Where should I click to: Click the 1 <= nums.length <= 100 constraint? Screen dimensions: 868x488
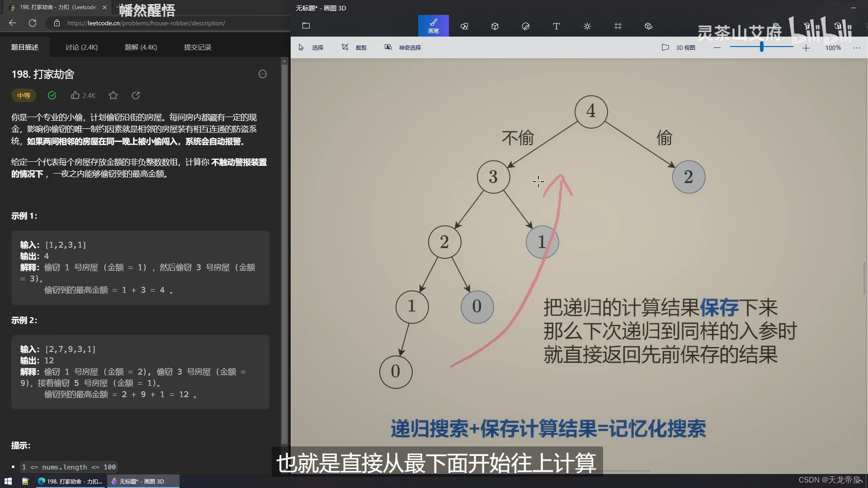(x=69, y=467)
